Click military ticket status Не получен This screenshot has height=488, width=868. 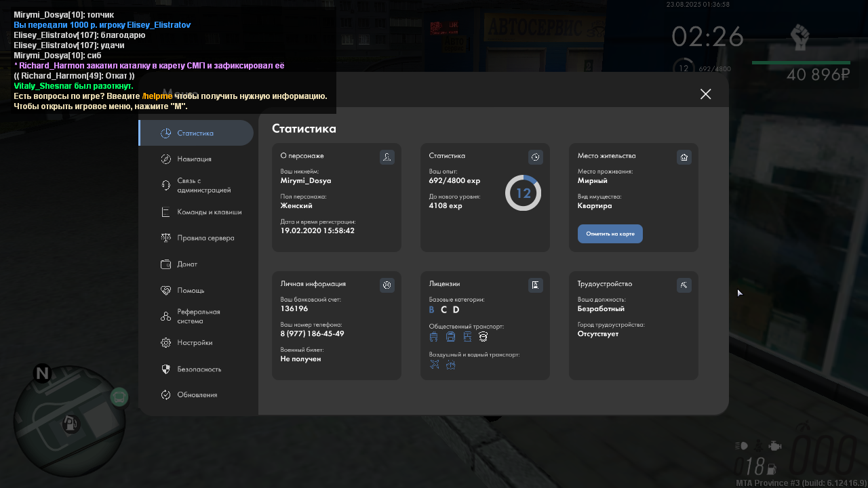click(x=300, y=359)
